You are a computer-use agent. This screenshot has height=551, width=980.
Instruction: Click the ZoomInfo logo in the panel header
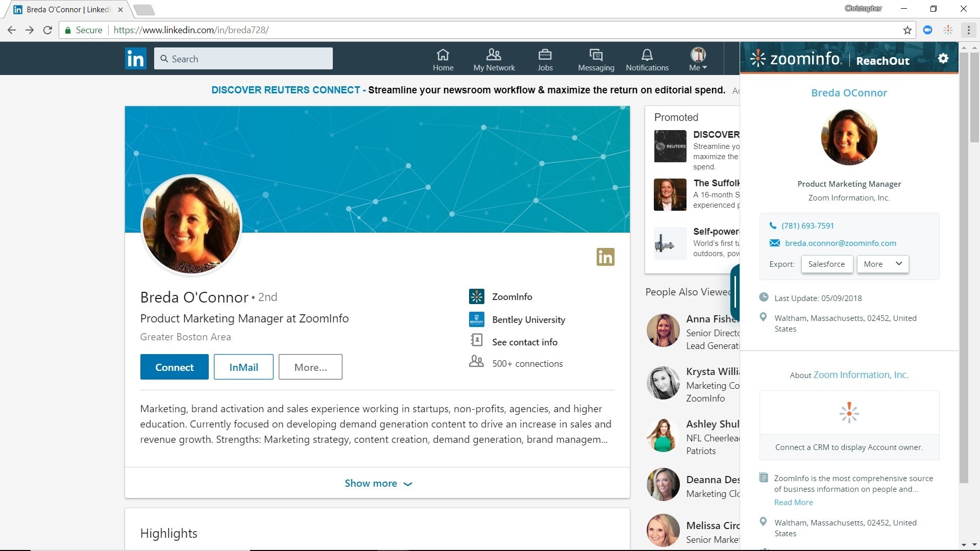(795, 59)
